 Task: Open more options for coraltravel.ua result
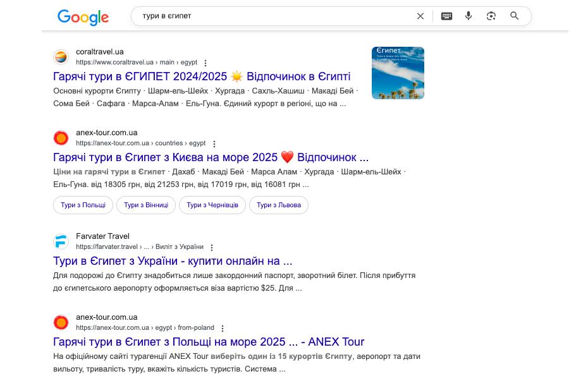point(205,63)
